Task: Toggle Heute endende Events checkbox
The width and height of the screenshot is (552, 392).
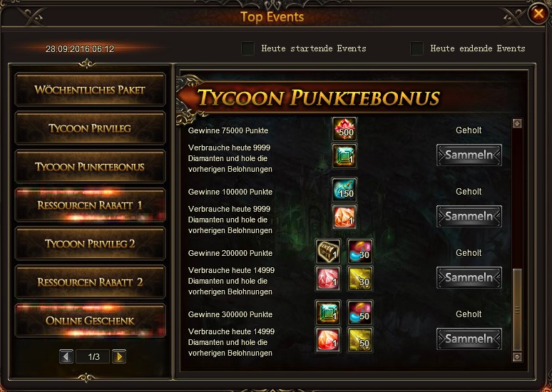Action: 416,48
